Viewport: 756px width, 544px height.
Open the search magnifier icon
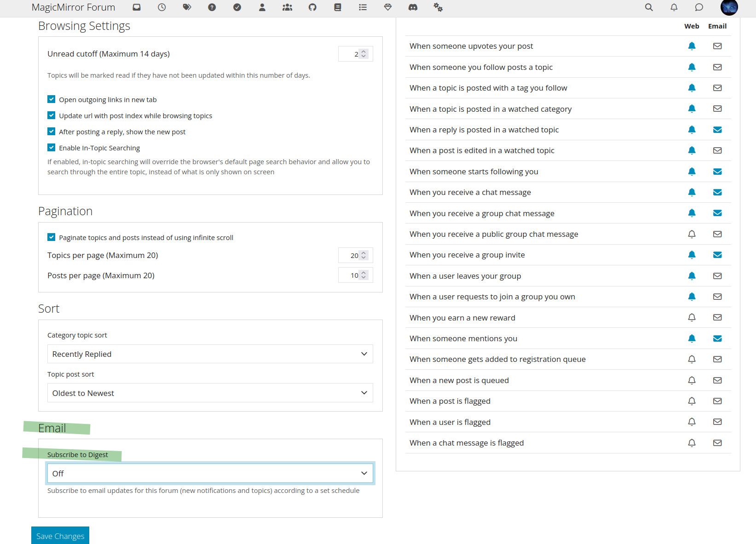pyautogui.click(x=649, y=7)
